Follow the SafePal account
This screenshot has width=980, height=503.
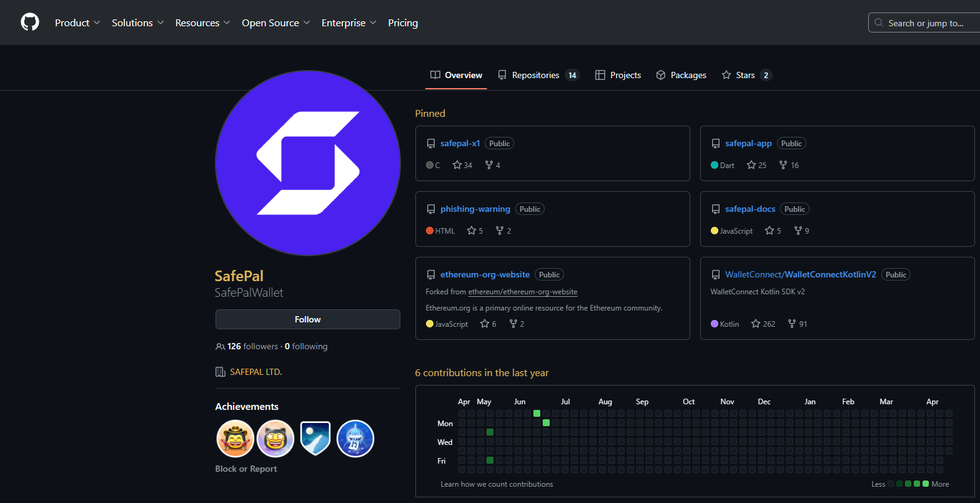308,319
